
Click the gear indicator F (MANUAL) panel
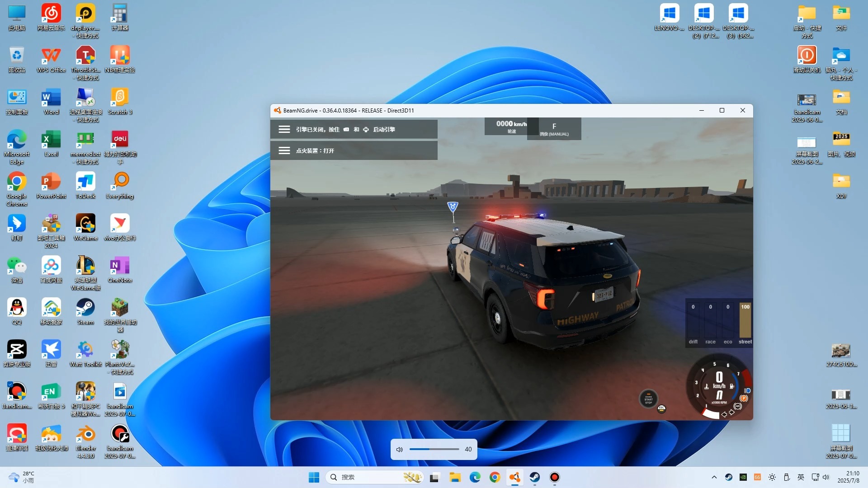554,129
